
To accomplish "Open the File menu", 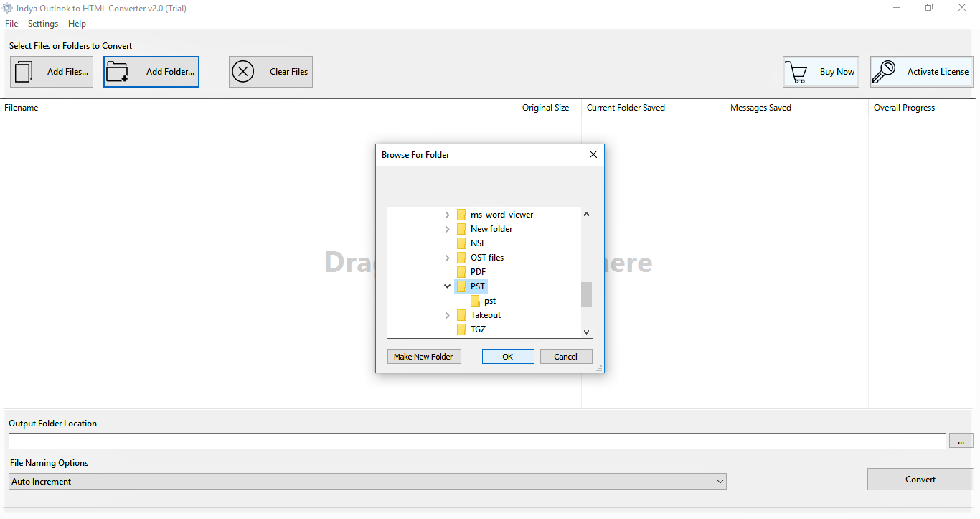I will coord(11,24).
